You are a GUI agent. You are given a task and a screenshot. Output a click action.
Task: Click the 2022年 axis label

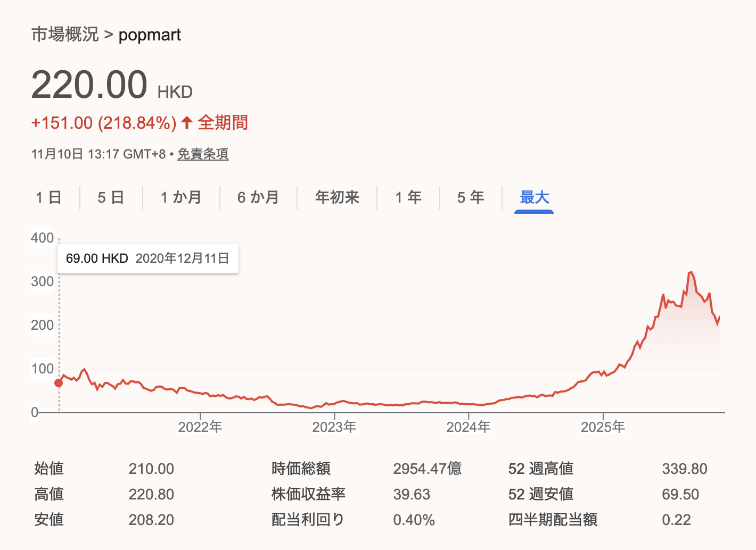pyautogui.click(x=200, y=427)
